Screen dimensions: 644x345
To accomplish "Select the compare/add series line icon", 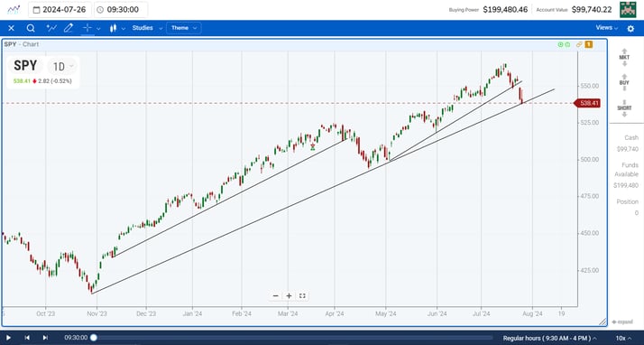I will [x=51, y=28].
